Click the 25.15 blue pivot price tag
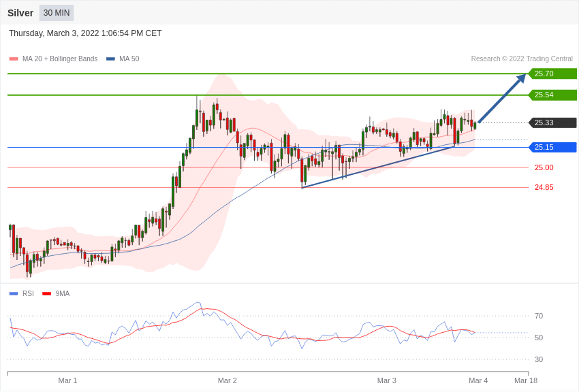This screenshot has width=579, height=392. [x=553, y=148]
